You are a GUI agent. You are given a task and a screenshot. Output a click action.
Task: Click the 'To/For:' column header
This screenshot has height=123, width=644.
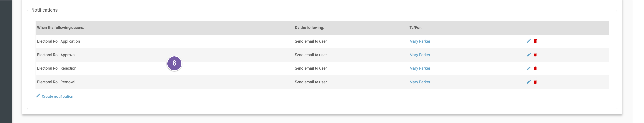click(415, 28)
